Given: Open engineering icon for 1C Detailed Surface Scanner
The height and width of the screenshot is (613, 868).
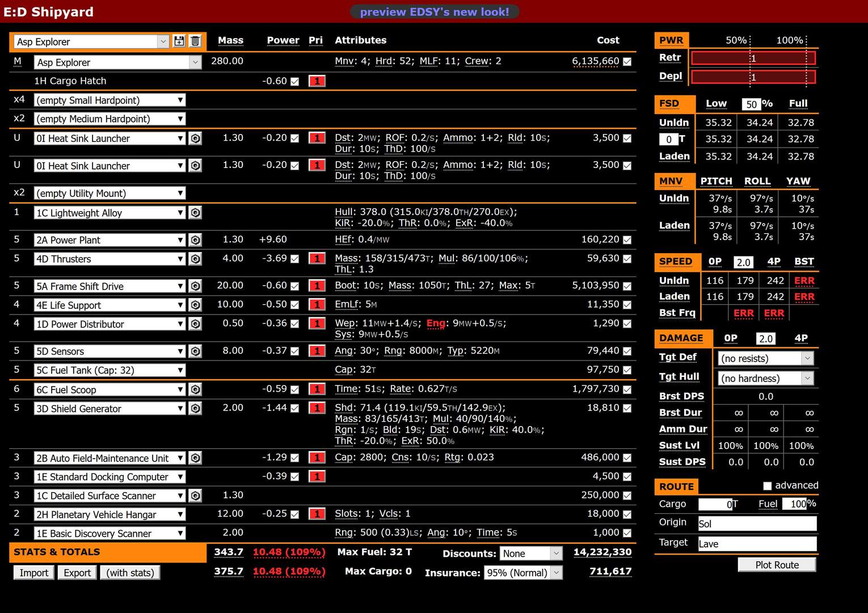Looking at the screenshot, I should [x=195, y=496].
